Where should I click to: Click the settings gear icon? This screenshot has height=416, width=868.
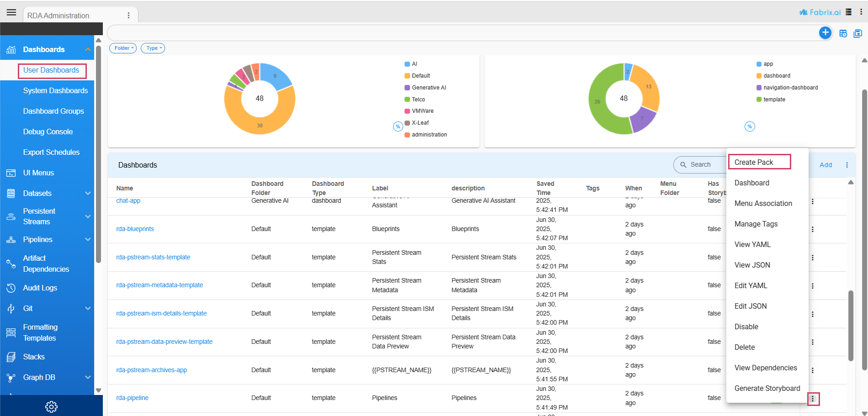tap(51, 406)
